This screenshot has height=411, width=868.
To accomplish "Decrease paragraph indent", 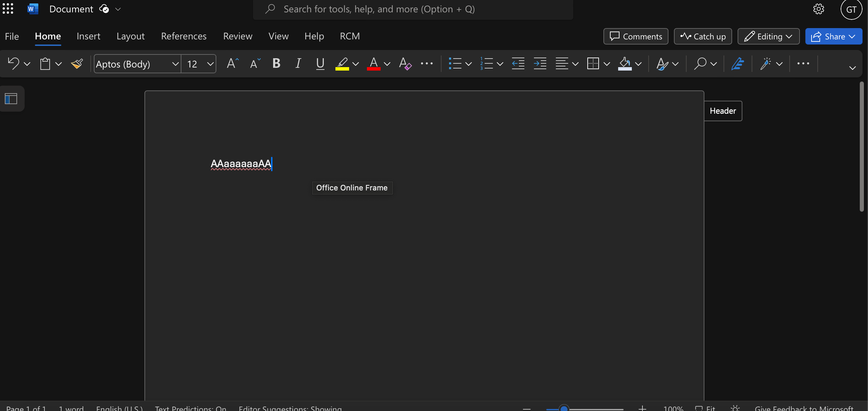I will click(x=518, y=64).
